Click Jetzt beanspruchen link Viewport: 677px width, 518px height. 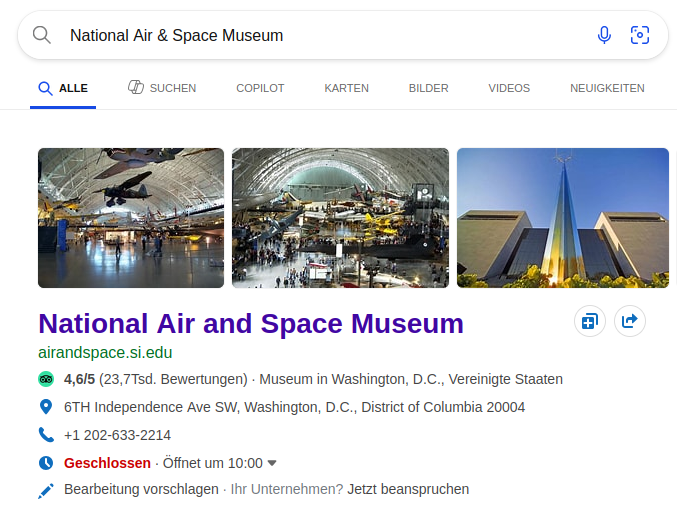pyautogui.click(x=408, y=489)
